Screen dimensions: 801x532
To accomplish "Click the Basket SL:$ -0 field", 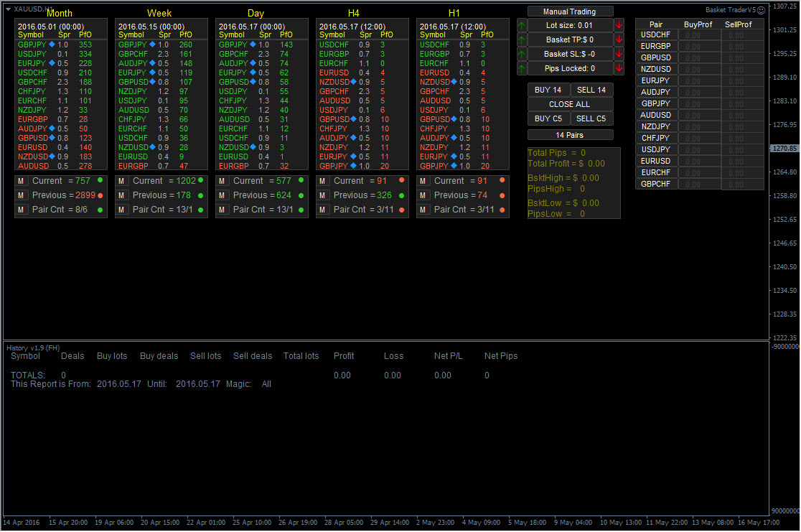I will (x=570, y=54).
